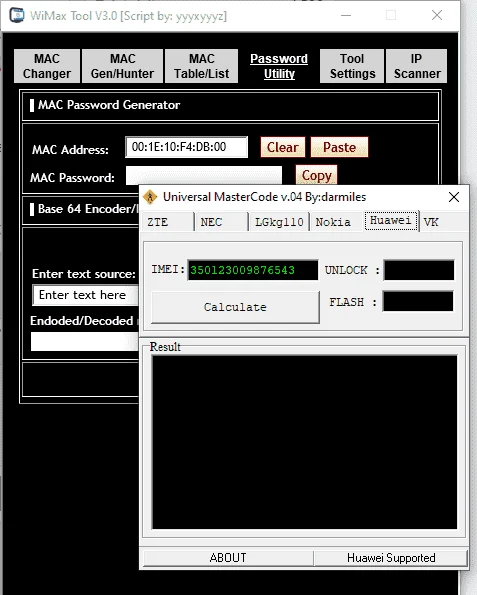Switch to MAC Gen/Hunter tab
The width and height of the screenshot is (477, 595).
pos(122,66)
